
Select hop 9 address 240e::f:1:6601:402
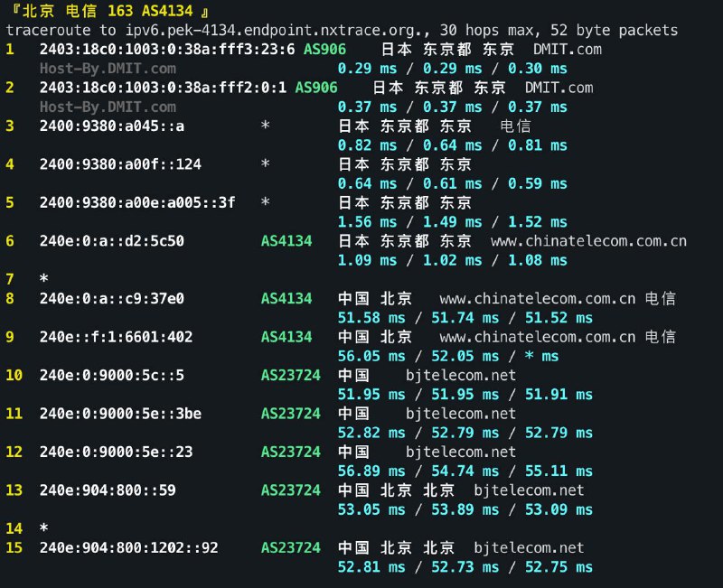tap(117, 337)
